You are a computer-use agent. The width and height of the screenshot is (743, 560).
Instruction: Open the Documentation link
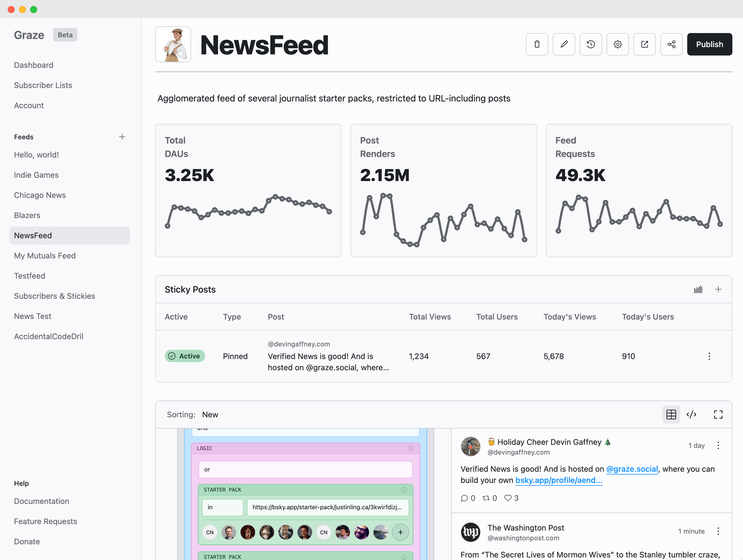coord(42,501)
